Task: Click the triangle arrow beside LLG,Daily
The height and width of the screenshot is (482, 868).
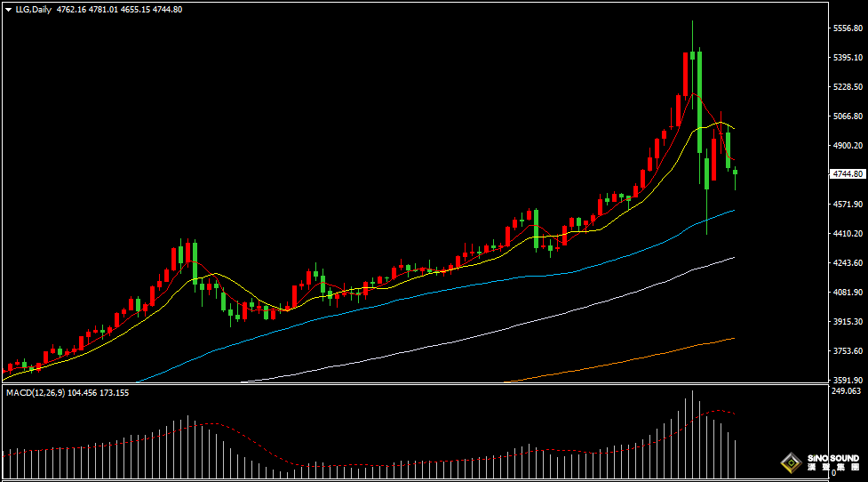Action: 8,9
